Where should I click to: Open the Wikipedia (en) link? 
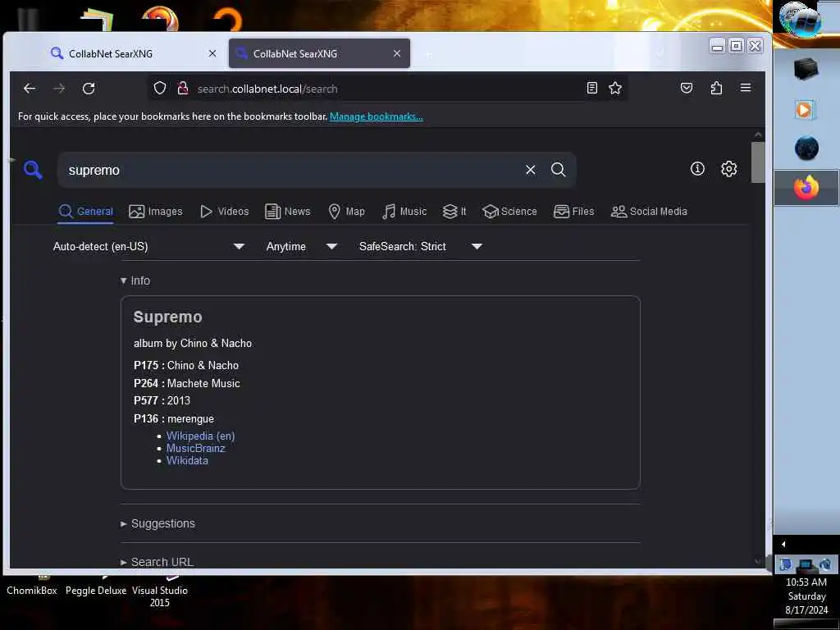(200, 436)
